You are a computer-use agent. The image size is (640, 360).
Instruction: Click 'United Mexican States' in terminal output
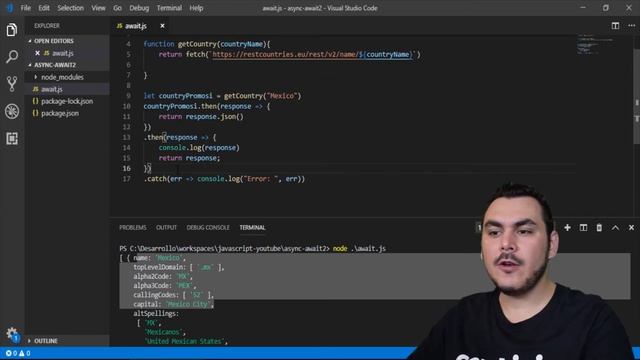coord(184,341)
